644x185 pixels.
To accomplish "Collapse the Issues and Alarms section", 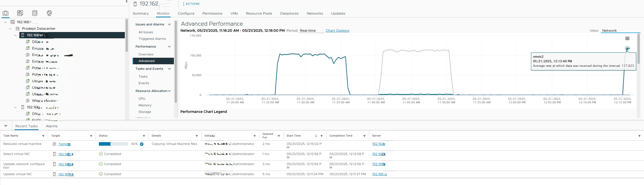I will (169, 24).
